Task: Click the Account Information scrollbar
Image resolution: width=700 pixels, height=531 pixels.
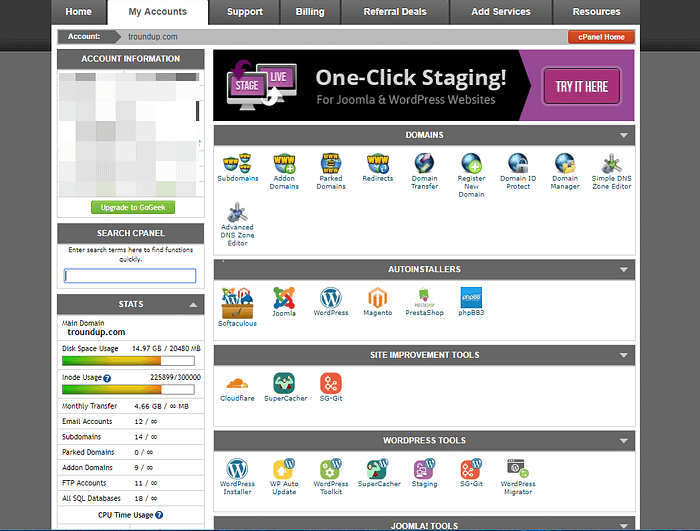Action: click(197, 111)
